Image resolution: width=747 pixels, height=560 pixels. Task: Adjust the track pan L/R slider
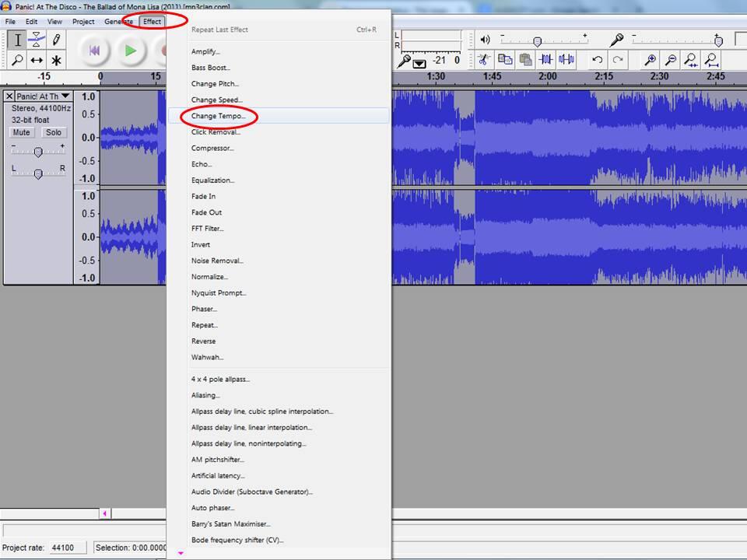pos(38,173)
